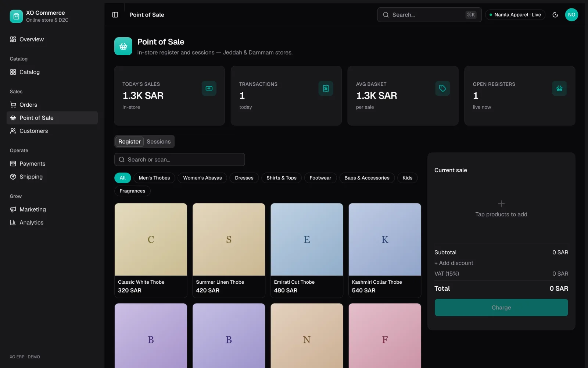Click the global Search field
This screenshot has width=588, height=368.
[429, 15]
